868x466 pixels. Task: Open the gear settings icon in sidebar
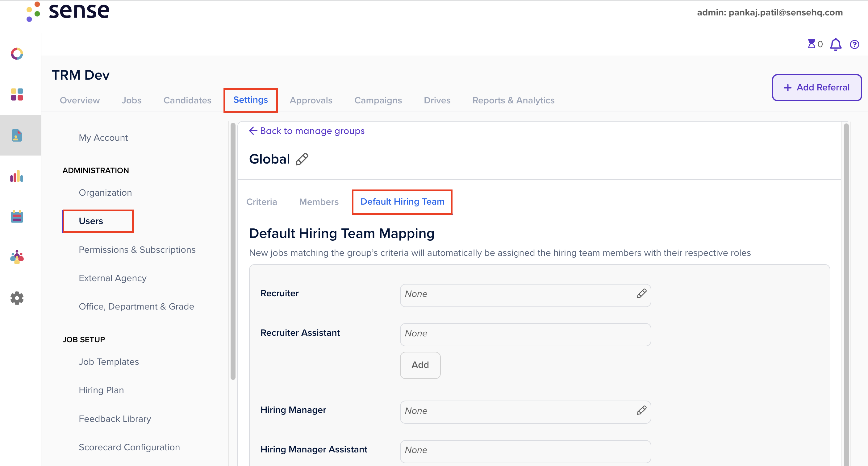[17, 298]
